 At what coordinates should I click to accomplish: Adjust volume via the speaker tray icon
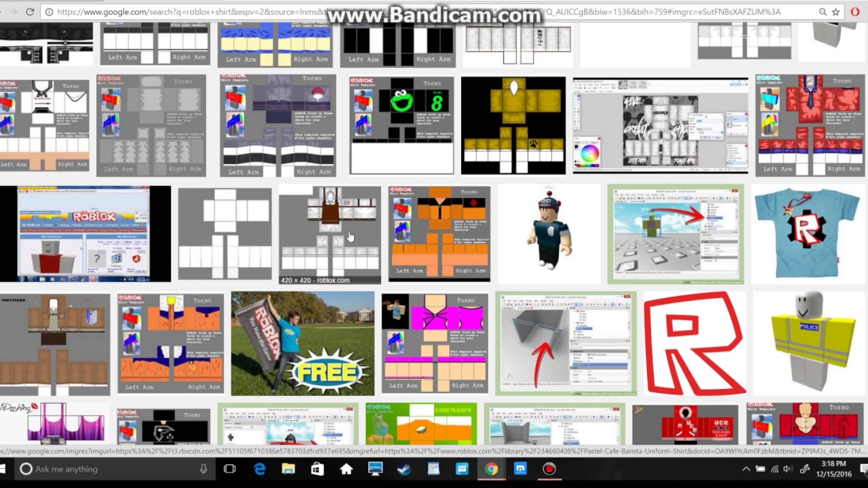(x=787, y=469)
